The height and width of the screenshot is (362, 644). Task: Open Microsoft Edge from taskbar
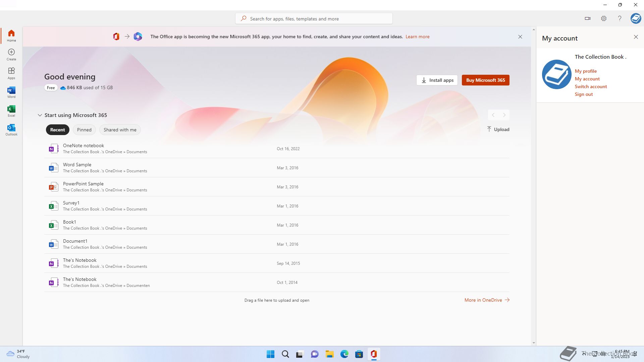click(344, 354)
